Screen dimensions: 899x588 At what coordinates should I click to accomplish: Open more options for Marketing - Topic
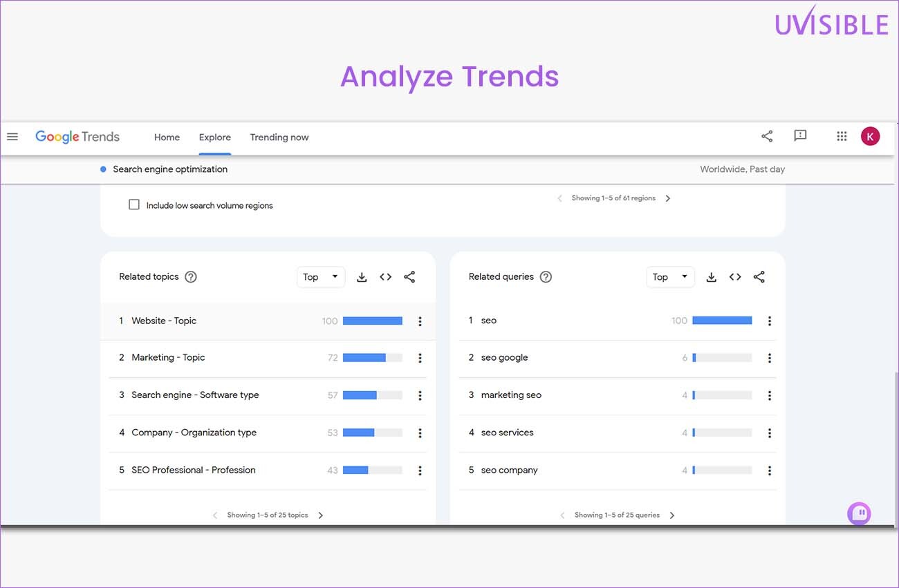pos(420,358)
